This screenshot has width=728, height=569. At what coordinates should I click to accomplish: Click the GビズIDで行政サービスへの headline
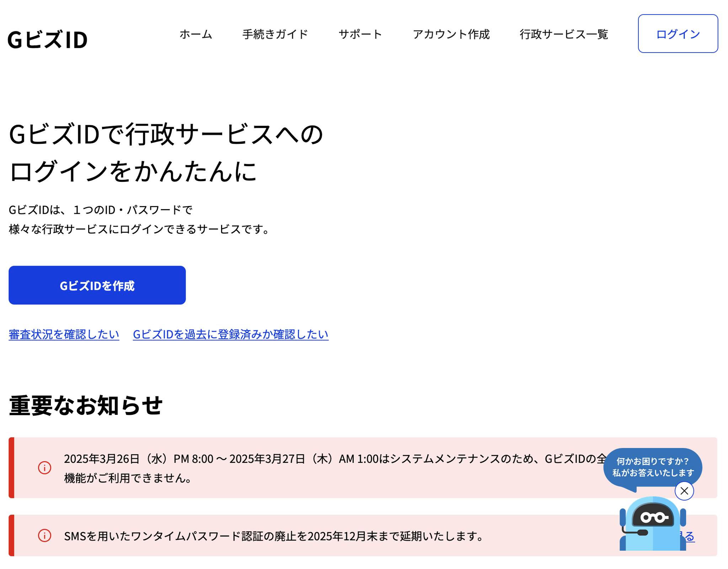166,134
